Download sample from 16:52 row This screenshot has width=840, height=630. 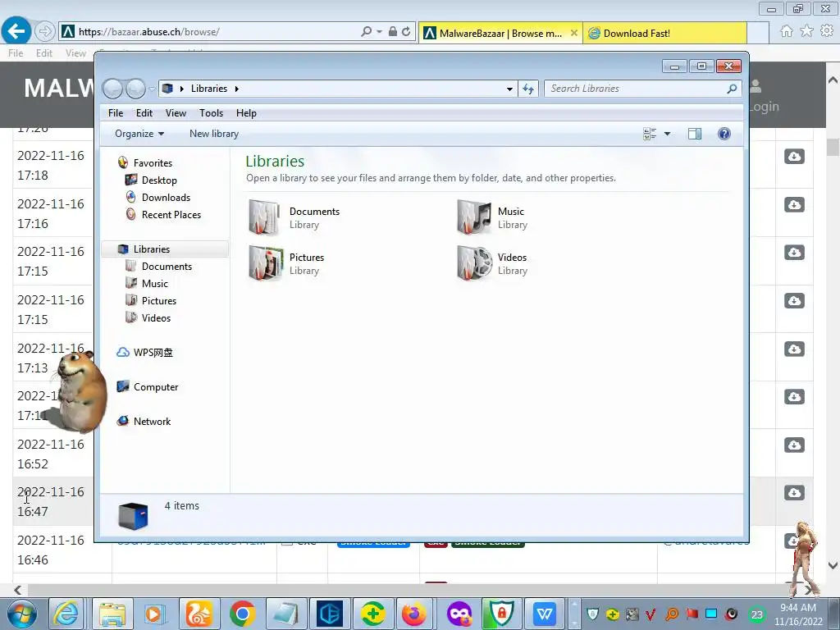[794, 445]
